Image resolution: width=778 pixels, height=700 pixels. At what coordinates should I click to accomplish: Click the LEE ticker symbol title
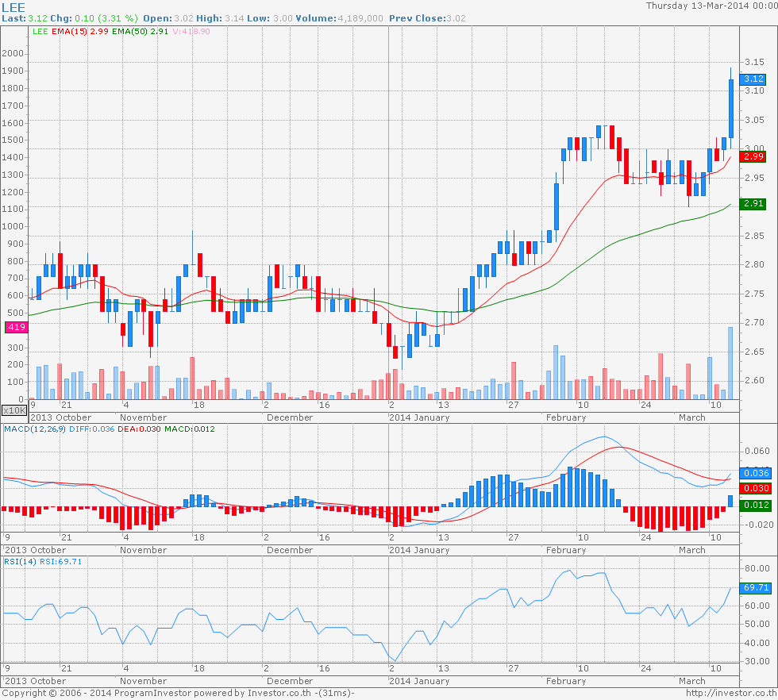point(15,6)
